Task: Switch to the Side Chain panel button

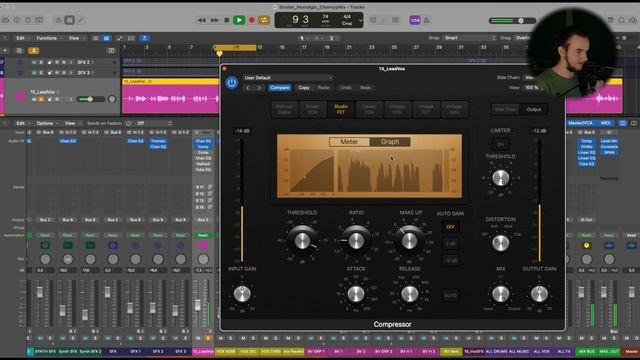Action: [x=505, y=109]
